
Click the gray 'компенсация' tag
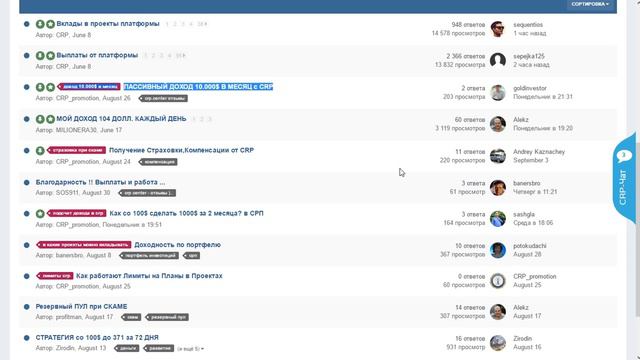coord(158,162)
